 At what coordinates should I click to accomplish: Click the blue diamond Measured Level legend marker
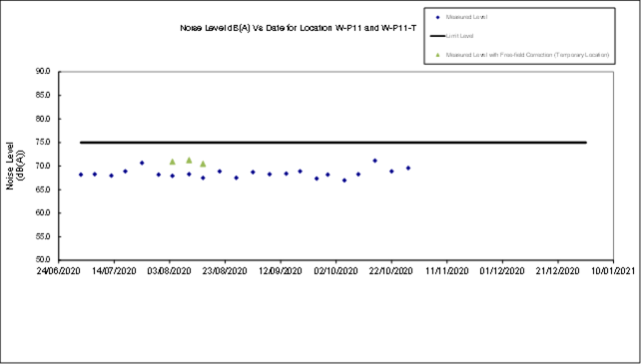(x=438, y=17)
